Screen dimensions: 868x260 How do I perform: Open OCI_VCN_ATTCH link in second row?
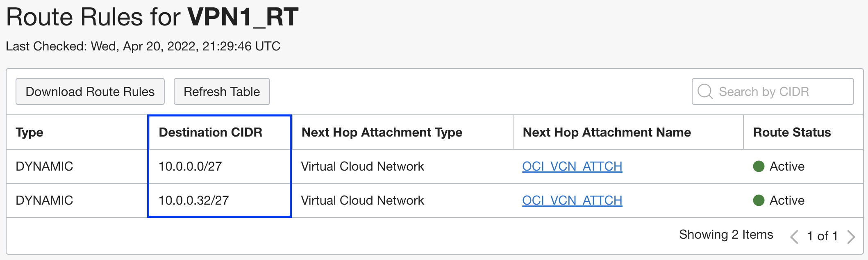[x=572, y=201]
